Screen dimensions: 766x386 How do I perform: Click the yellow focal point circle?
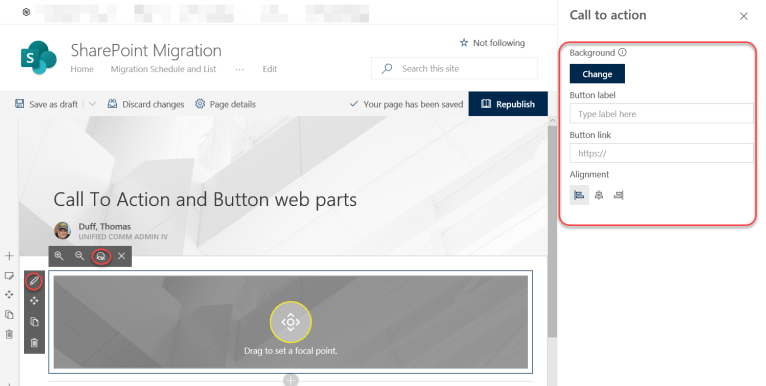tap(291, 322)
